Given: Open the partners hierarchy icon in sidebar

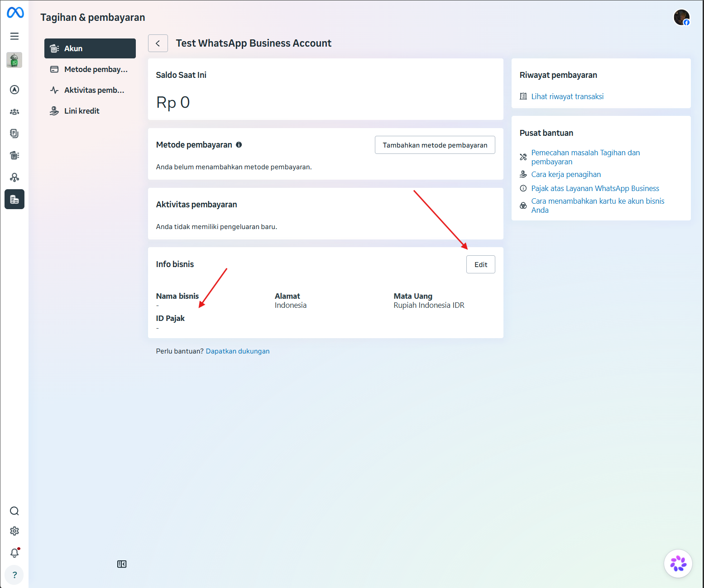Looking at the screenshot, I should tap(14, 177).
